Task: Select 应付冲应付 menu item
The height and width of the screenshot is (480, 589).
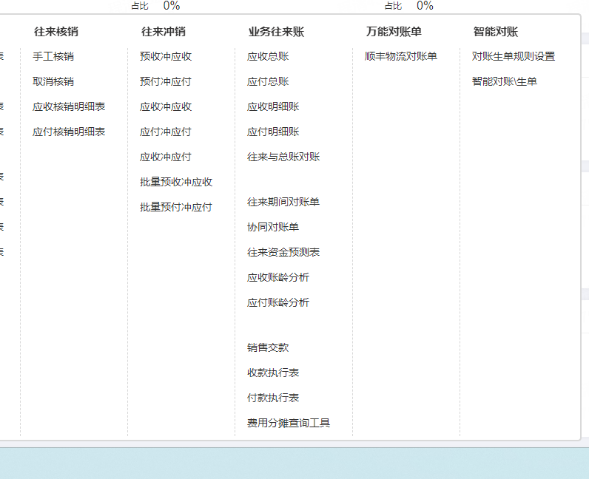Action: [x=166, y=132]
